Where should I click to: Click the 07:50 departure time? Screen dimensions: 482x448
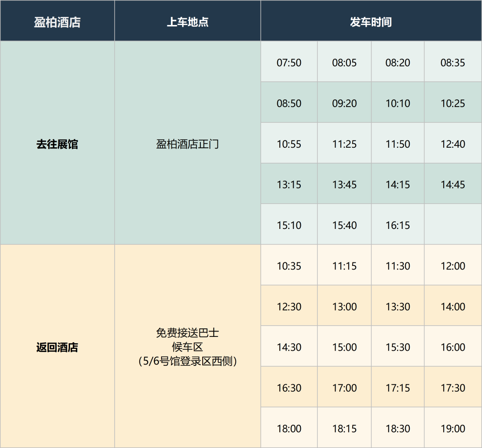pyautogui.click(x=289, y=62)
